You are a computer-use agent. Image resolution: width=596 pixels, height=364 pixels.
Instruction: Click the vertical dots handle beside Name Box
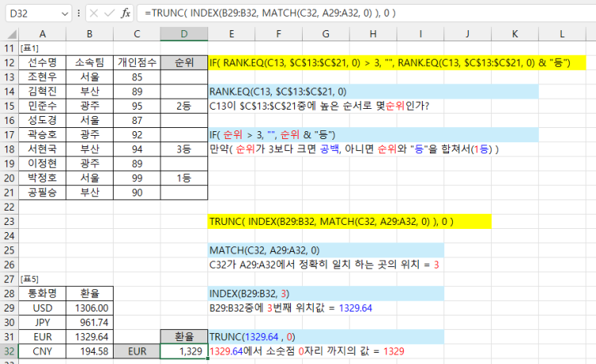pos(77,13)
